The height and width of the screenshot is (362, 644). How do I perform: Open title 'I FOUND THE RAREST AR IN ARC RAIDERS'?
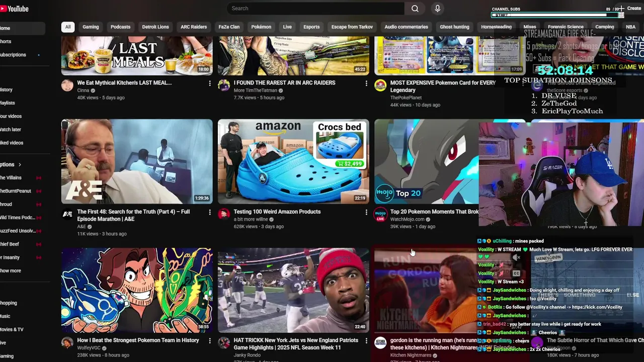click(x=284, y=83)
